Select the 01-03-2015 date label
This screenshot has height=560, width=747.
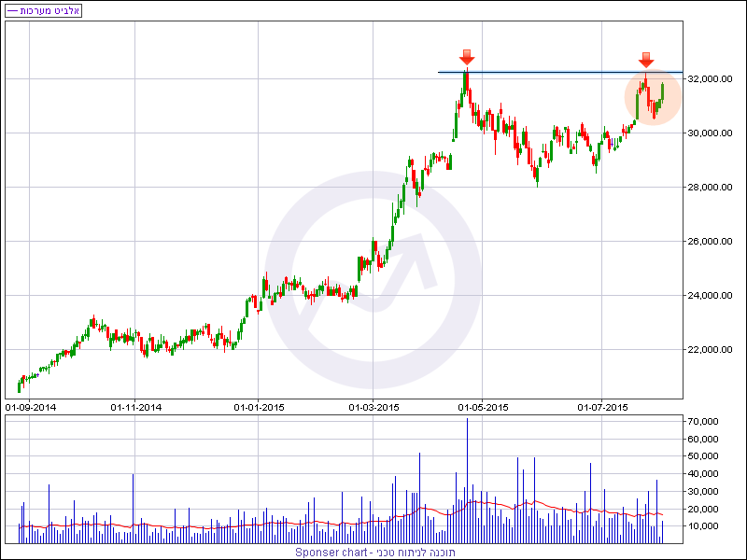(373, 407)
